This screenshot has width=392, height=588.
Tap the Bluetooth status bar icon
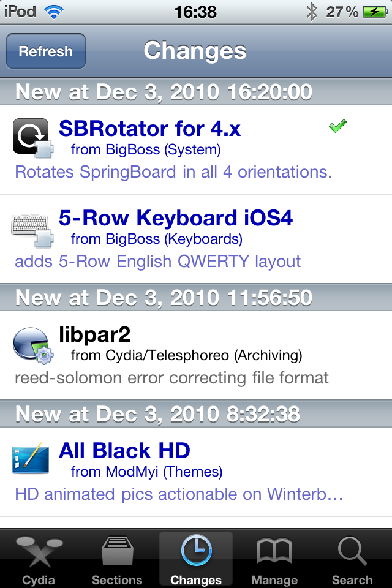312,12
